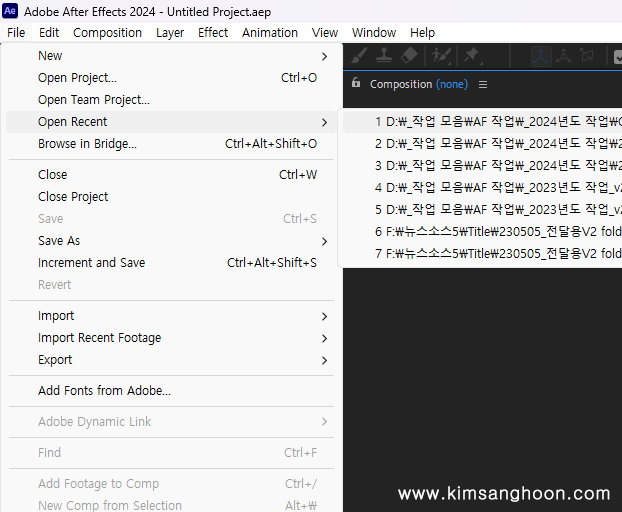This screenshot has height=512, width=622.
Task: Toggle the Composition viewer lock
Action: [x=356, y=82]
